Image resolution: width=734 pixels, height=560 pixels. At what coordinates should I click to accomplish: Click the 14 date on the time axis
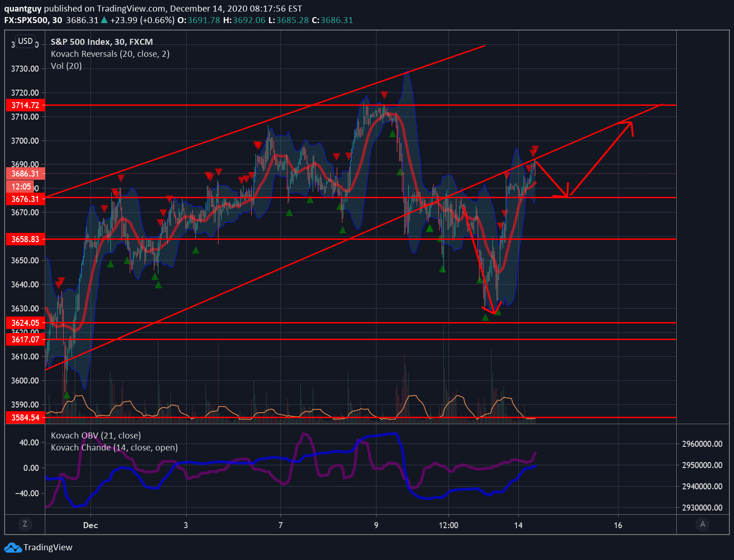coord(518,525)
